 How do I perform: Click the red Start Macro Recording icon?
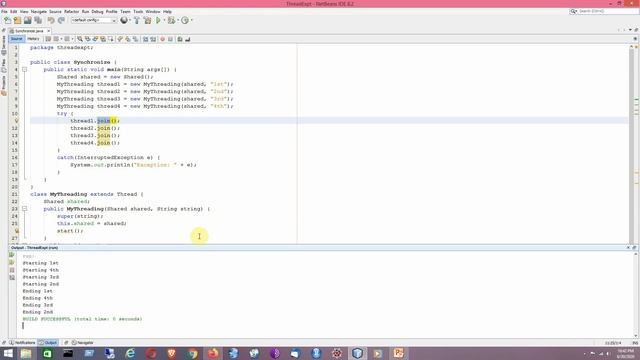point(162,39)
